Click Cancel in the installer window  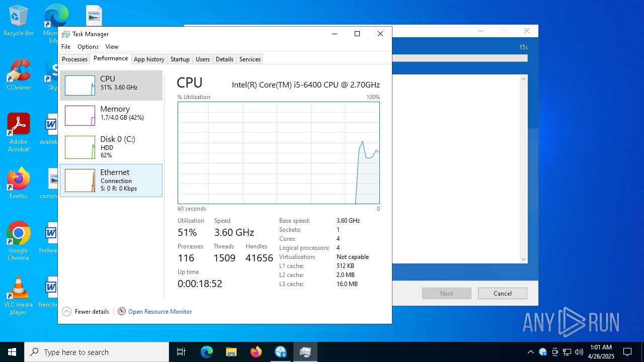[502, 294]
